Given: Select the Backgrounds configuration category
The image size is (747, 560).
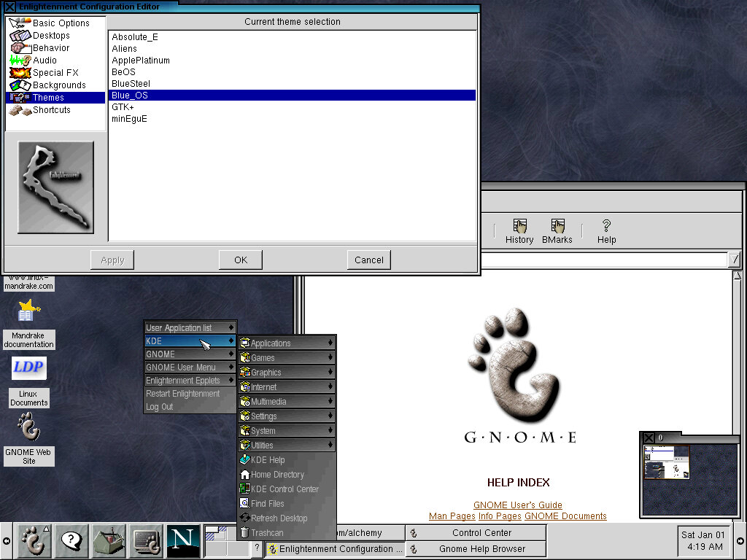Looking at the screenshot, I should coord(58,85).
